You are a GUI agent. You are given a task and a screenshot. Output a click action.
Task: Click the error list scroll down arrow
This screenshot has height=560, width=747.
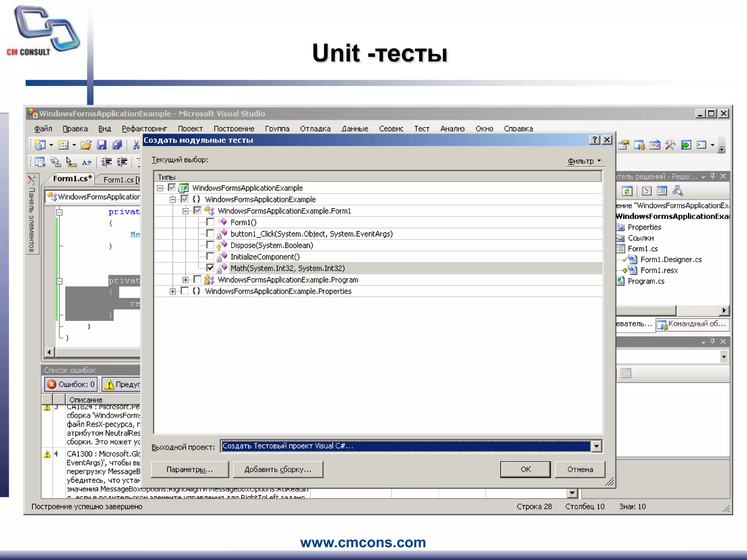coord(572,493)
